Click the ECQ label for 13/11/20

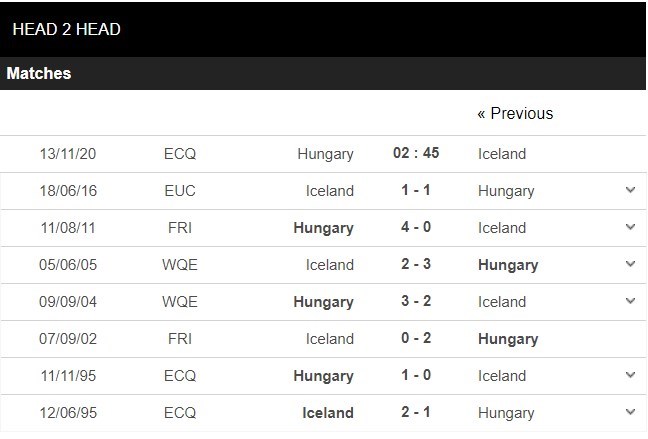[x=180, y=154]
